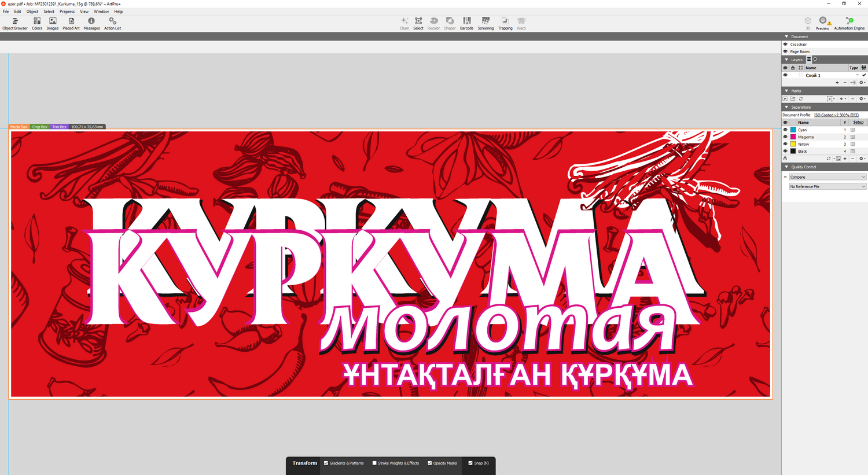Hide the layer Слой 1
868x475 pixels.
(785, 75)
